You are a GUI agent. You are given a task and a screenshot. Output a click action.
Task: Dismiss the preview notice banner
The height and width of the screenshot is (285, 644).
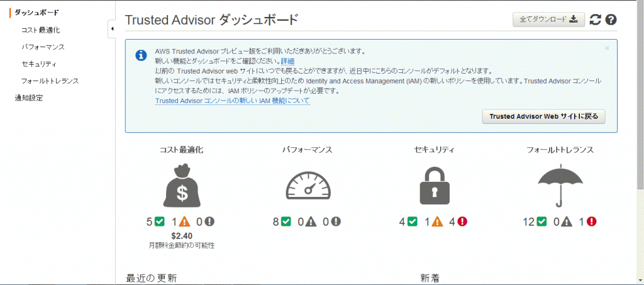coord(607,48)
